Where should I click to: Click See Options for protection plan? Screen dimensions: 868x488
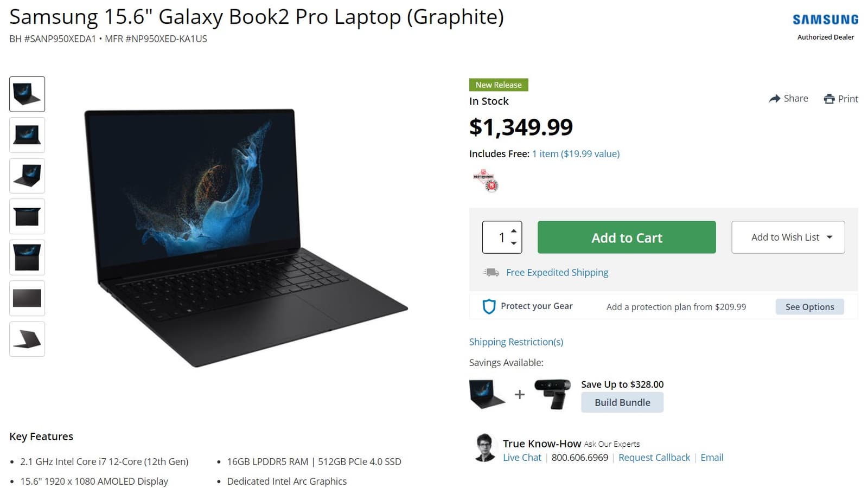809,307
